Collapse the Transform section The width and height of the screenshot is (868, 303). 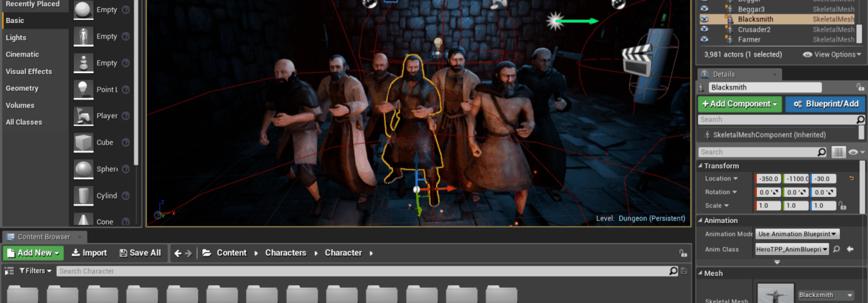[701, 165]
